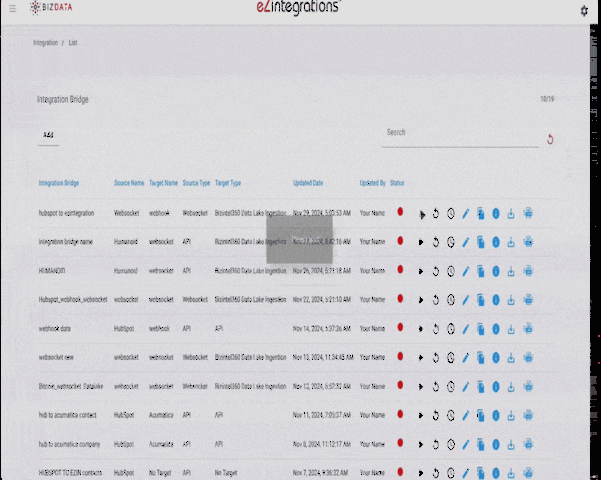Run the 'hubspot to ezintegration' bridge play icon

coord(421,213)
